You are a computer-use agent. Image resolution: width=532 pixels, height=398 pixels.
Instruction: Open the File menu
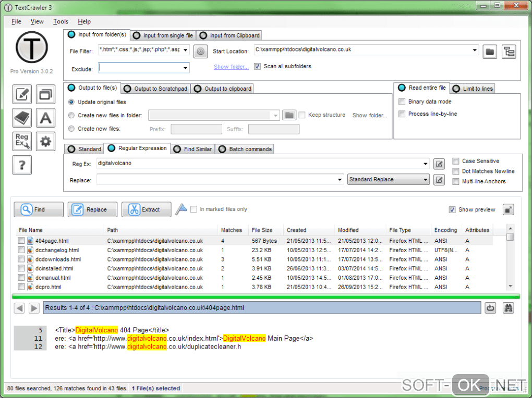coord(16,21)
